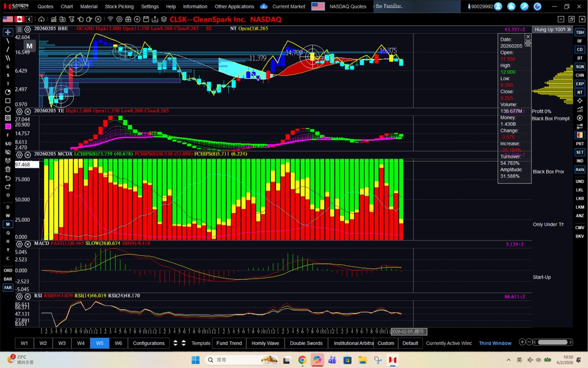This screenshot has width=588, height=368.
Task: Collapse the flag list with the left chevron
Action: (x=29, y=19)
